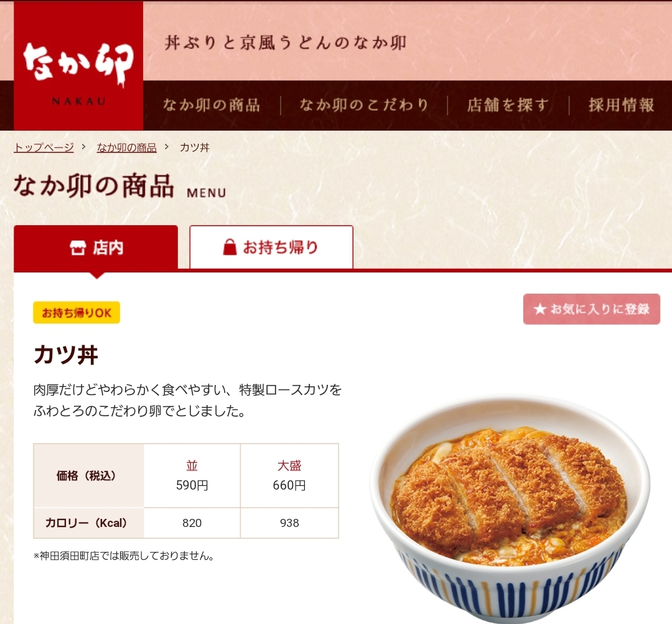Open the なか卯の商品 navigation menu
Image resolution: width=672 pixels, height=624 pixels.
(x=212, y=105)
